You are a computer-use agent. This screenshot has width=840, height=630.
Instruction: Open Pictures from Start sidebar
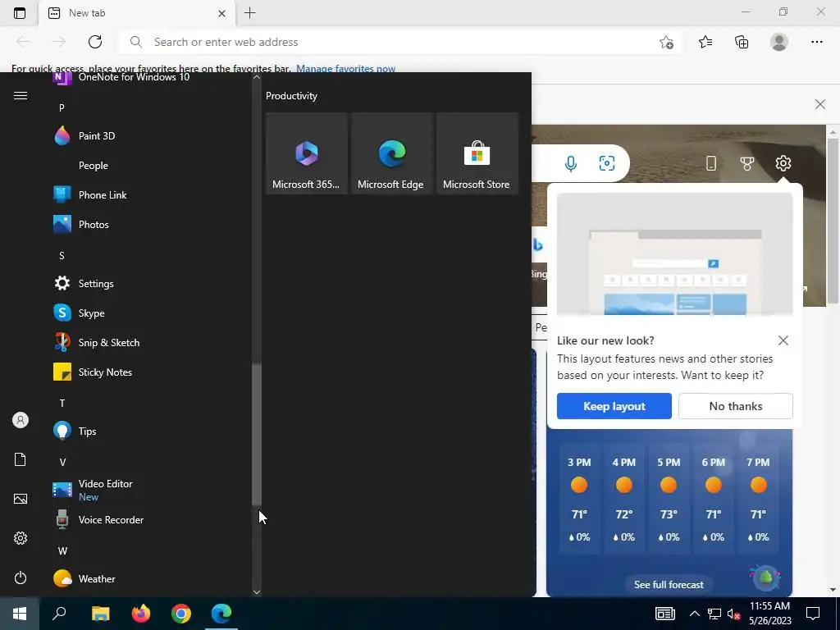coord(21,499)
